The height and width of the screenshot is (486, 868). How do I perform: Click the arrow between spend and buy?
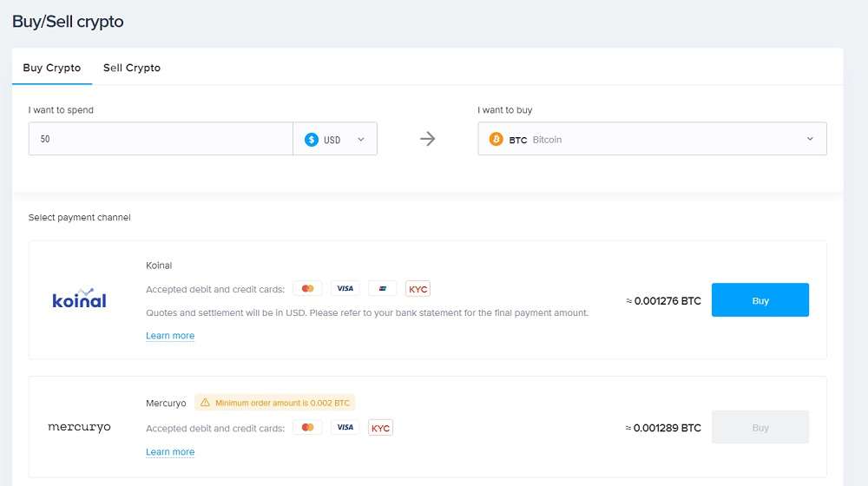point(427,138)
